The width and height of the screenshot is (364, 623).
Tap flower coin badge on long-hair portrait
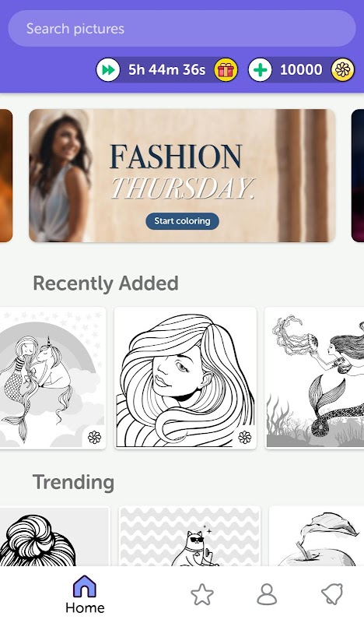245,438
